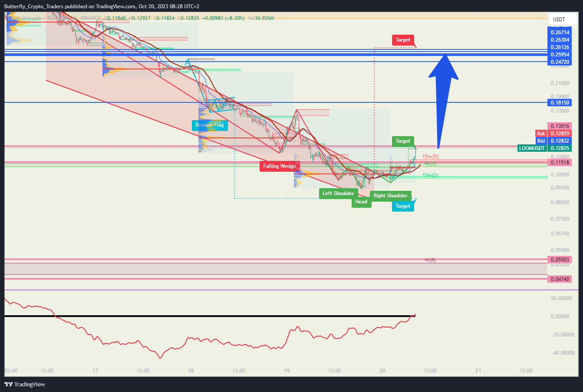Click the Butterfly_Crypto_Traders published header text
Screen dimensions: 583x392
pyautogui.click(x=102, y=7)
